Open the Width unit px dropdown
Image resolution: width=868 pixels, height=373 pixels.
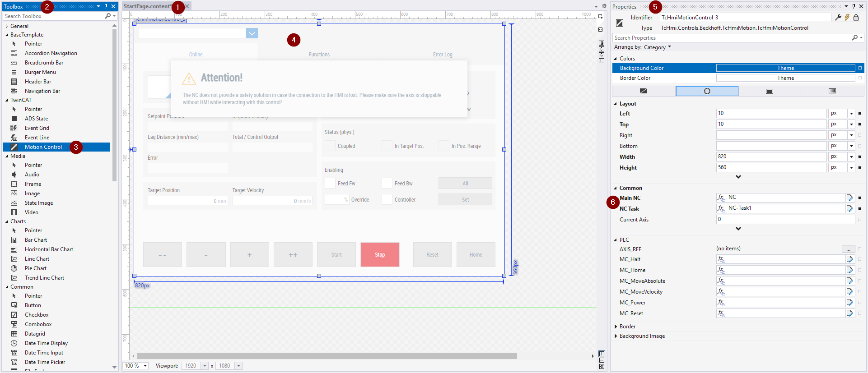tap(851, 157)
